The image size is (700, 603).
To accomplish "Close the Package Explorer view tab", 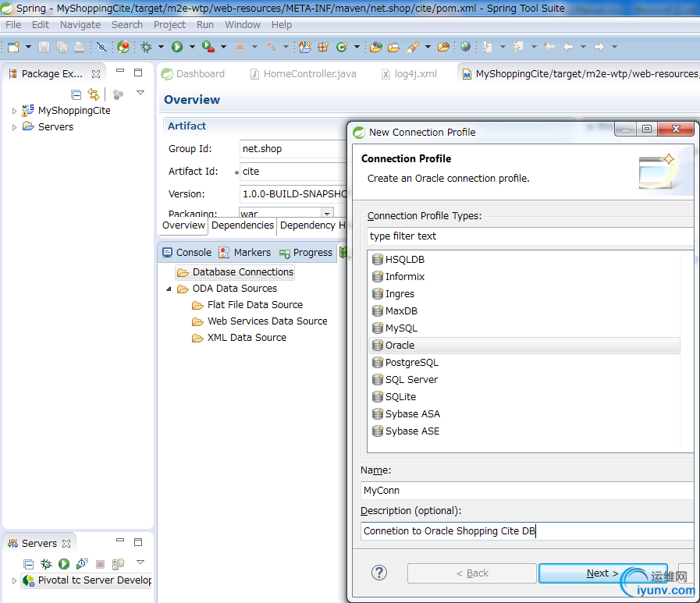I will click(x=96, y=74).
